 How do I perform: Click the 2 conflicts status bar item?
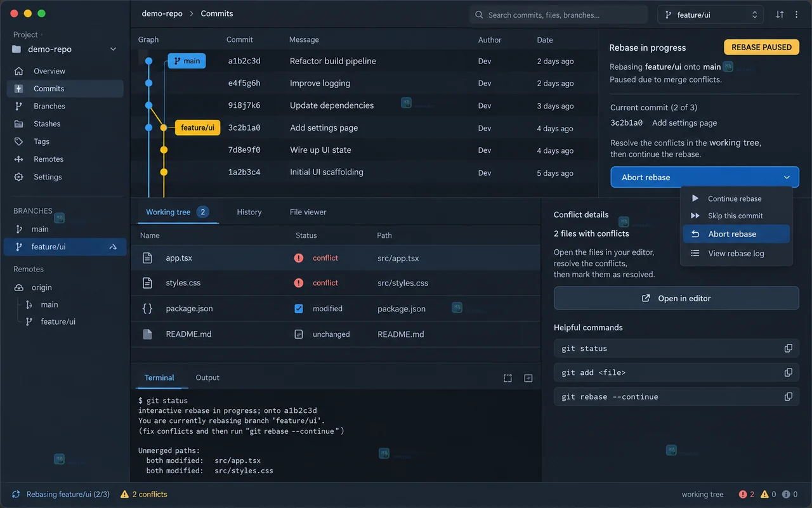point(145,494)
